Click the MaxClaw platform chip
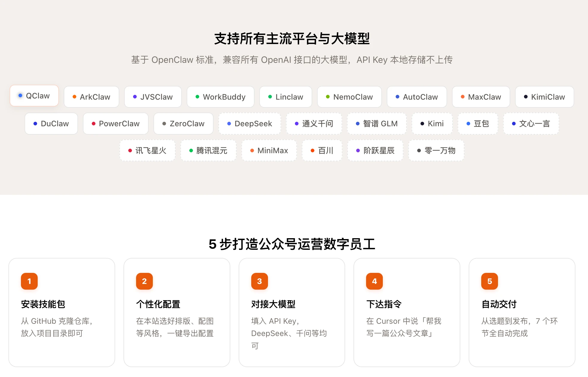This screenshot has width=588, height=377. pos(481,97)
